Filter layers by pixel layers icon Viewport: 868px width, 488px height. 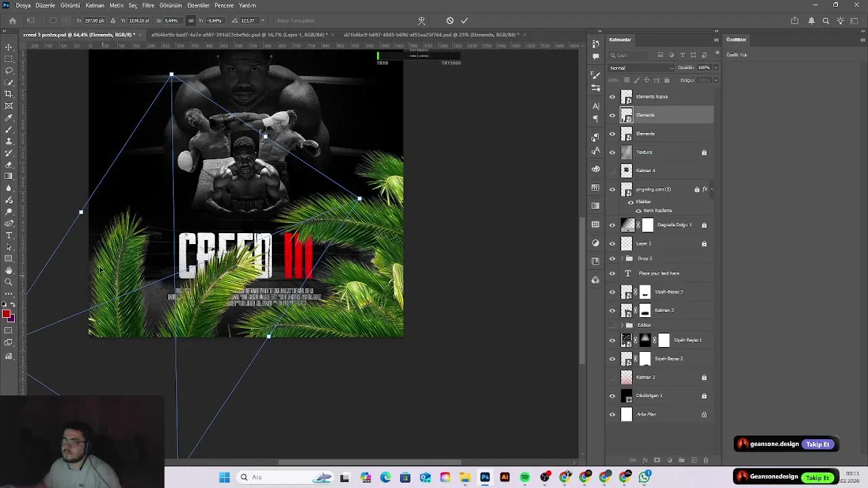(660, 55)
